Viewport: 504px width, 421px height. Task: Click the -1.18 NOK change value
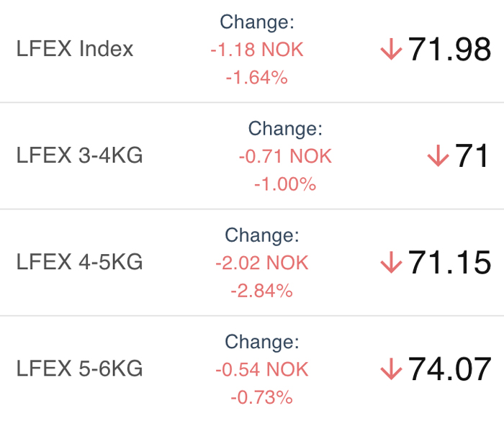[257, 50]
